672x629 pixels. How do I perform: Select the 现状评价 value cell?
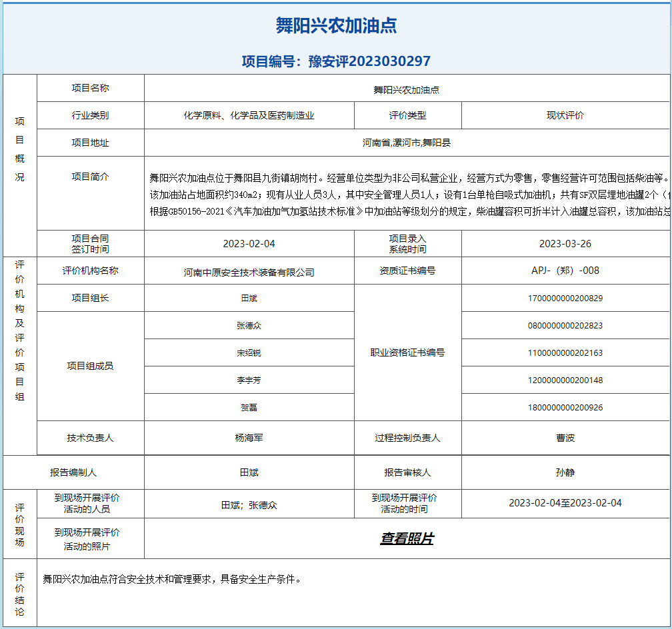click(565, 115)
